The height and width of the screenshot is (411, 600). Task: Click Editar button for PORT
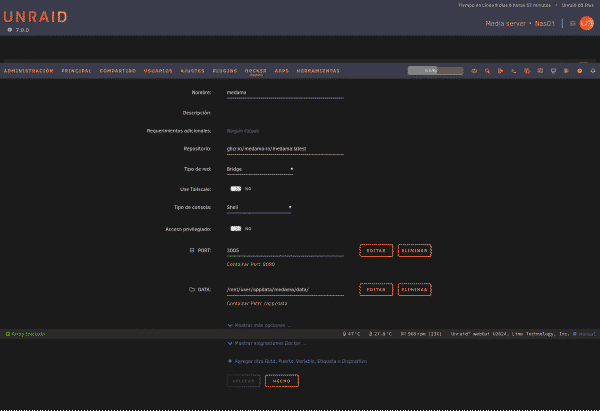coord(376,251)
